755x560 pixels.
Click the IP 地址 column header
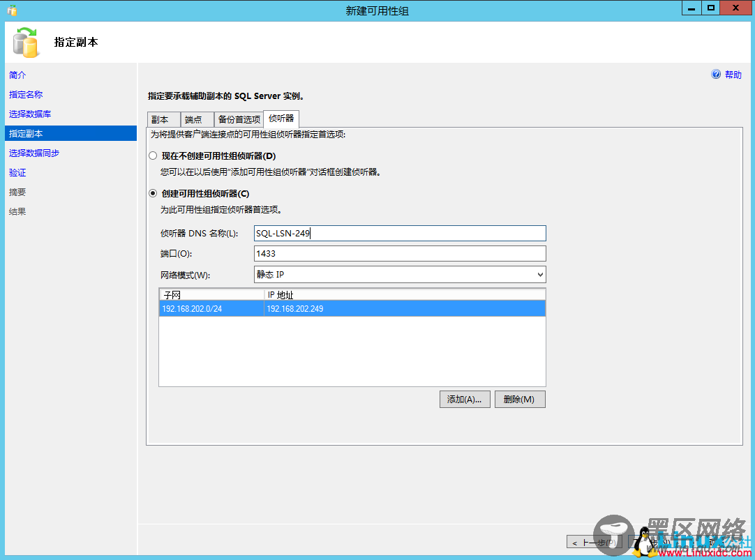pos(405,294)
